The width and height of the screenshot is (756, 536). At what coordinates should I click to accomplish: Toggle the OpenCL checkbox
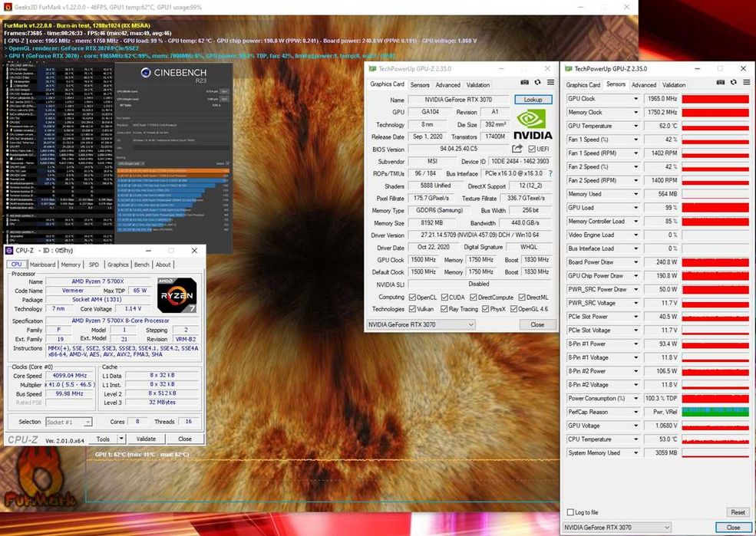412,297
